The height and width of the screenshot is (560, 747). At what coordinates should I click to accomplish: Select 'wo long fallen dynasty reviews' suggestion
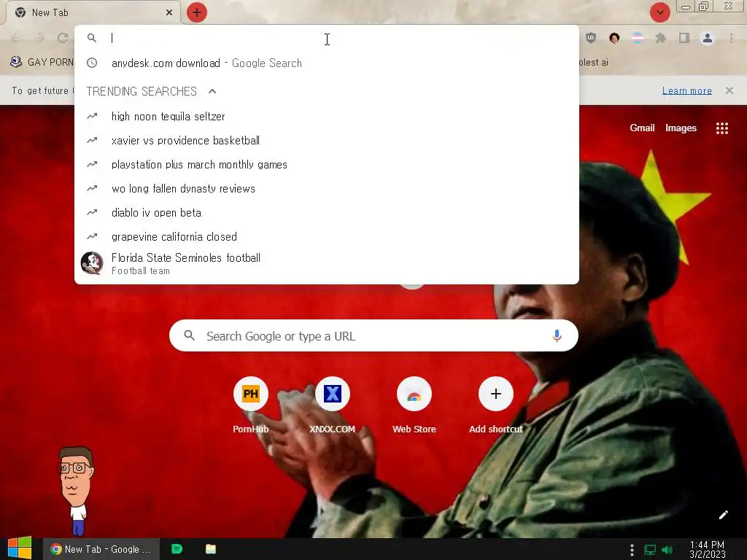(327, 189)
